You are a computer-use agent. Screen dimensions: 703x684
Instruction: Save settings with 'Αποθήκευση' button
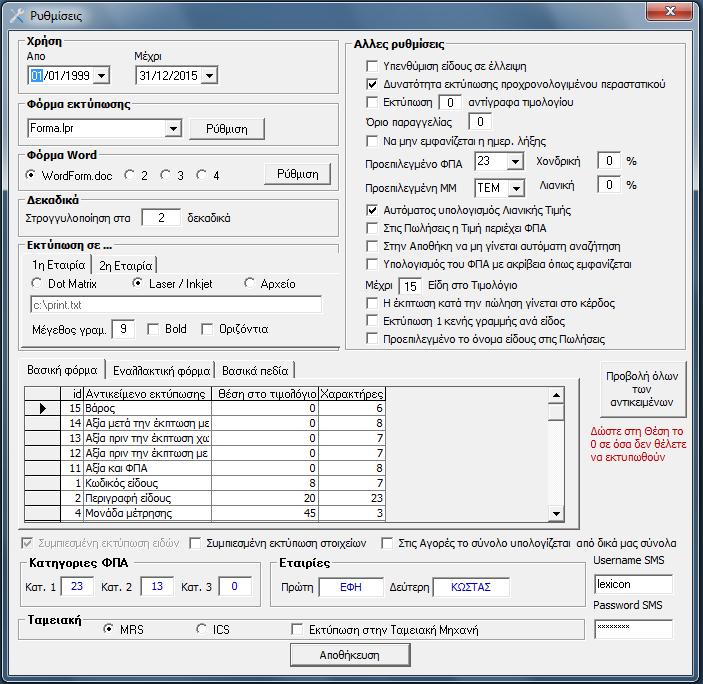coord(350,655)
